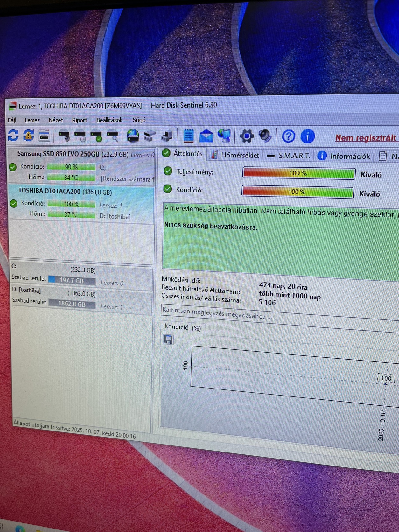
Task: Open the Riport menu
Action: tap(80, 120)
